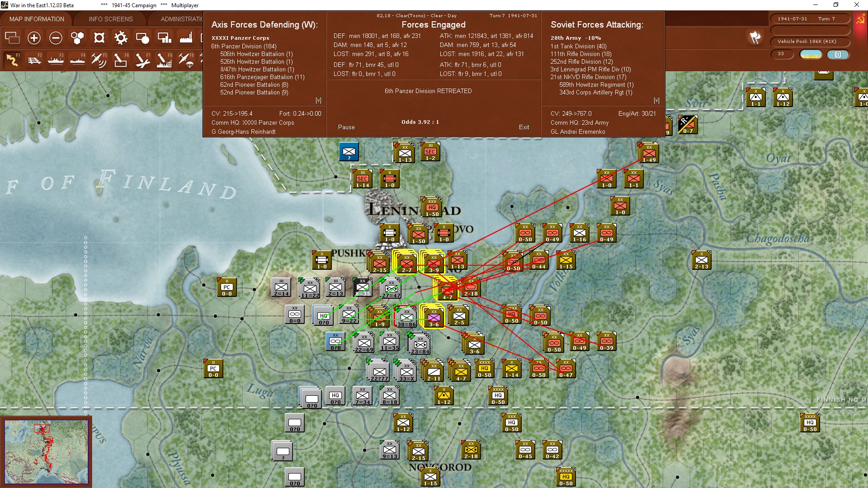This screenshot has width=868, height=488.
Task: Click 28th Army -10% header
Action: tap(576, 38)
